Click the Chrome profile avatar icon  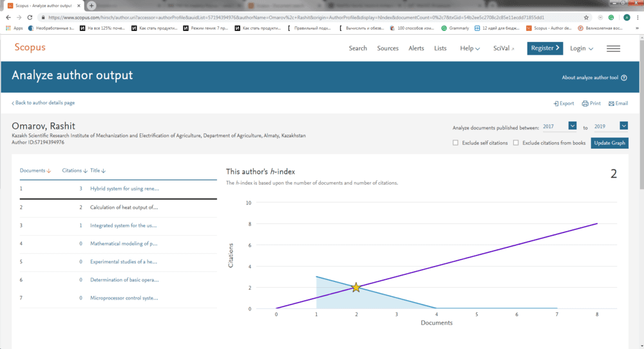(x=627, y=17)
